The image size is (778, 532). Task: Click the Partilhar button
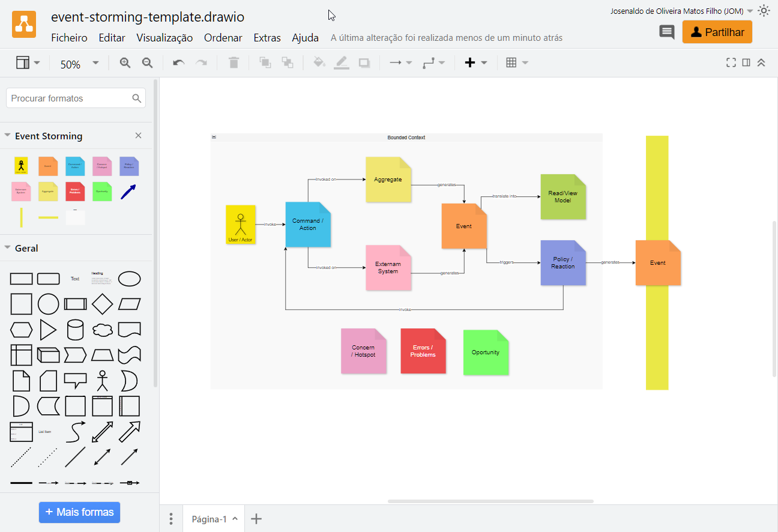pyautogui.click(x=717, y=32)
